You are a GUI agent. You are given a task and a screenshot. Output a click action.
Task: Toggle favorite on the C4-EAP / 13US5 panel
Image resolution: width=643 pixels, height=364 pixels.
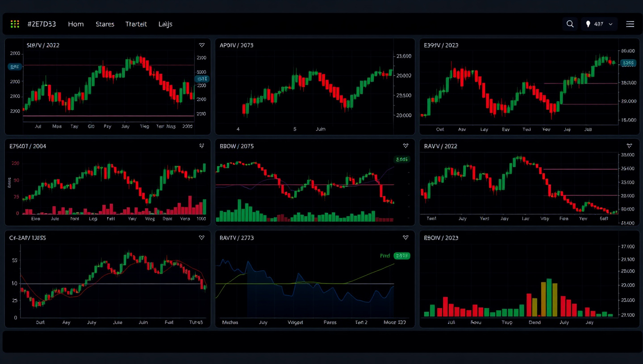(x=202, y=238)
